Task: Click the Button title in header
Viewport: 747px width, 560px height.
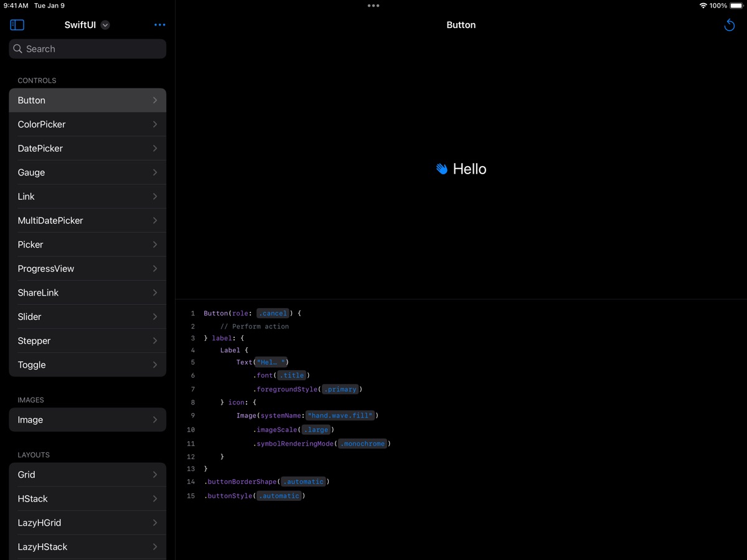Action: pos(461,25)
